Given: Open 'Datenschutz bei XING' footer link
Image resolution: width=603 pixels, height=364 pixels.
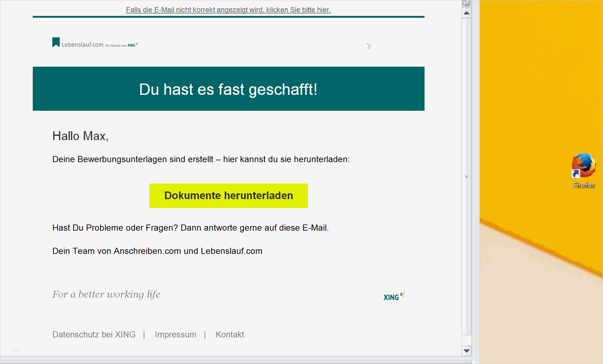Looking at the screenshot, I should [94, 334].
